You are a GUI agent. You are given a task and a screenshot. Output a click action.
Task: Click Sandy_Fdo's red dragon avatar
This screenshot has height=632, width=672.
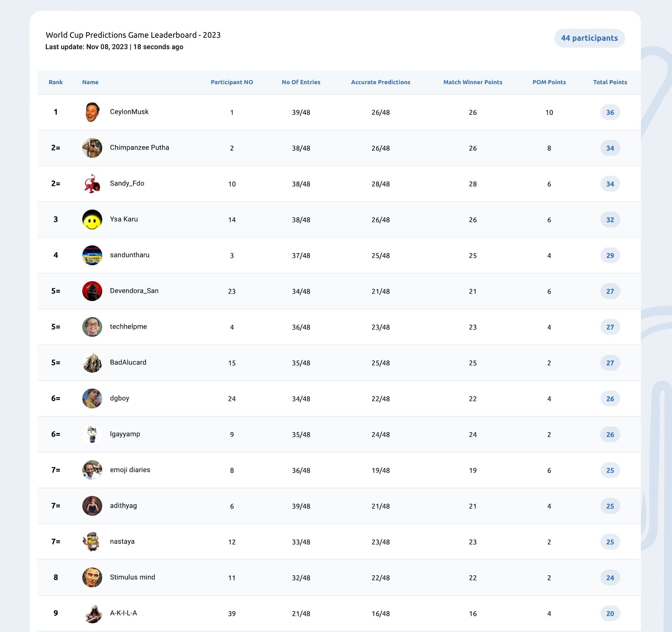pos(92,184)
